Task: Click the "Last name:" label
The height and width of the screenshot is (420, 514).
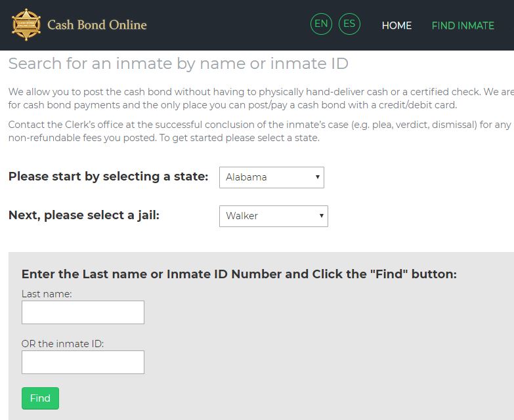Action: pos(47,294)
